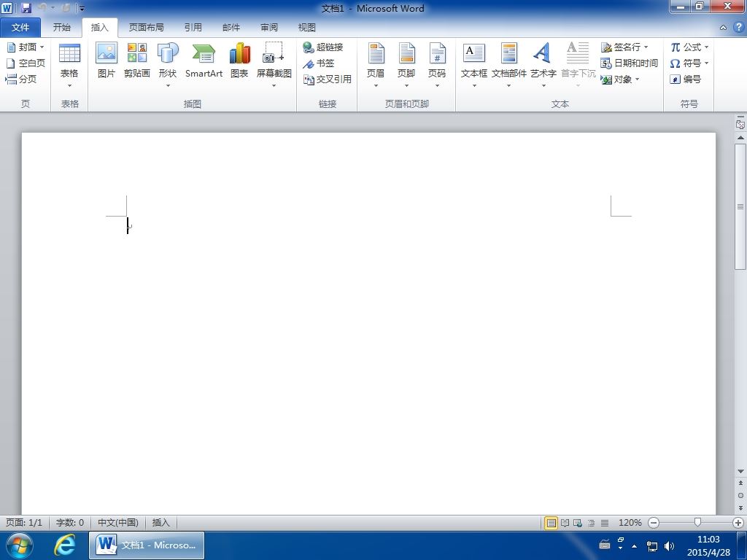Screen dimensions: 747x560
Task: Switch to the 邮件 Mailings tab
Action: (231, 27)
